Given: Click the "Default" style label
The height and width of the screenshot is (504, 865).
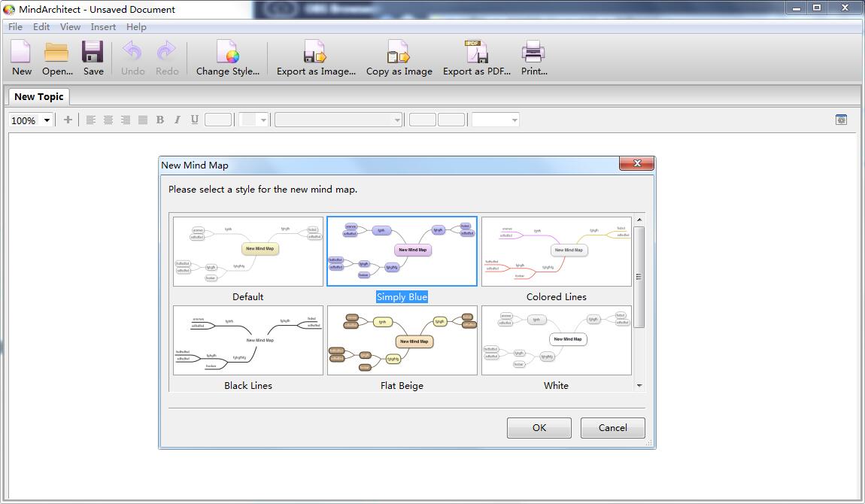Looking at the screenshot, I should click(247, 296).
